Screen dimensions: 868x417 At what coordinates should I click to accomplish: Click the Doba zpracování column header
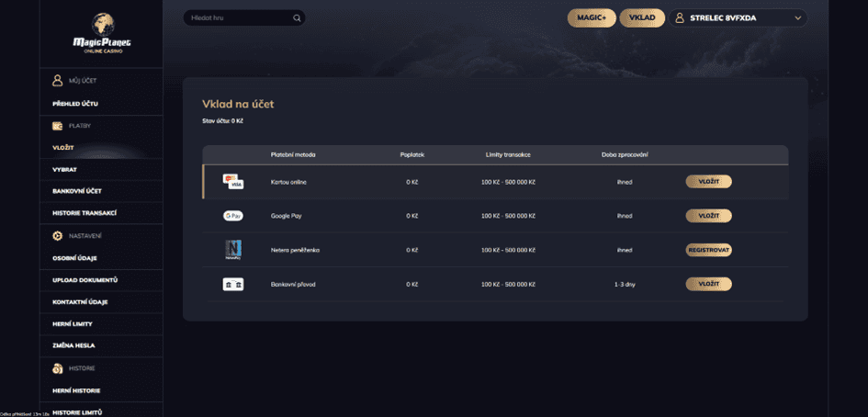[x=625, y=155]
